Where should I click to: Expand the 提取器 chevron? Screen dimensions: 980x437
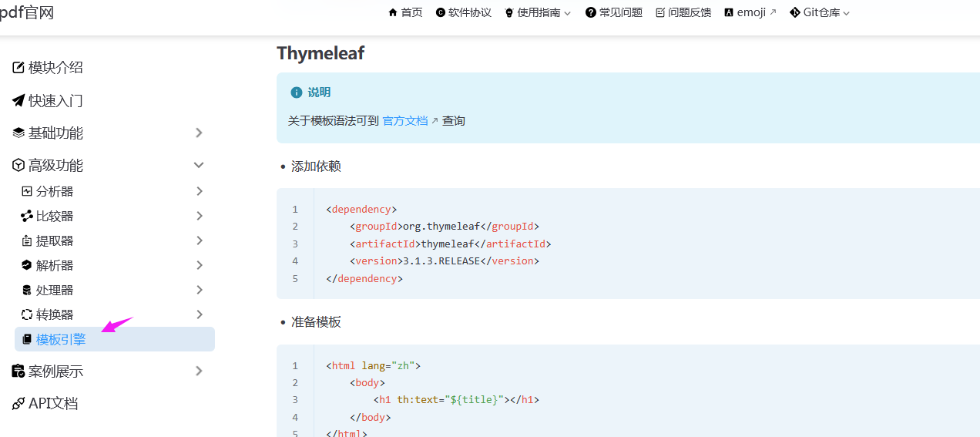point(200,240)
